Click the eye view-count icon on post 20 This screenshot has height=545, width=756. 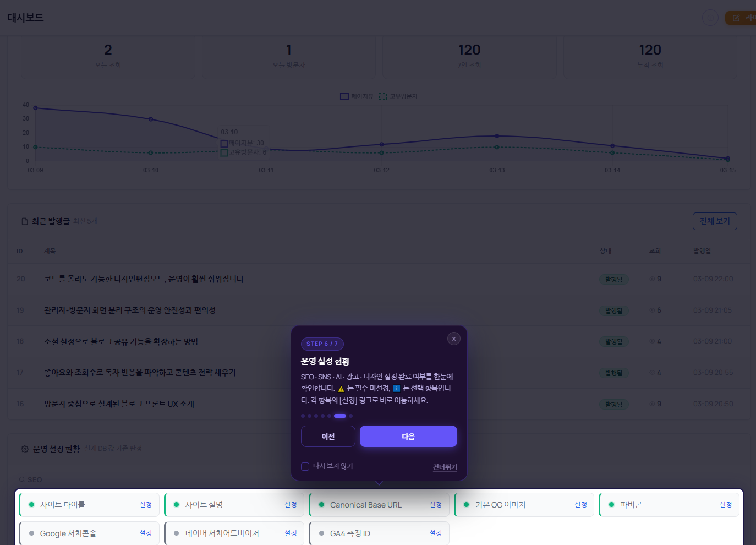(x=652, y=279)
